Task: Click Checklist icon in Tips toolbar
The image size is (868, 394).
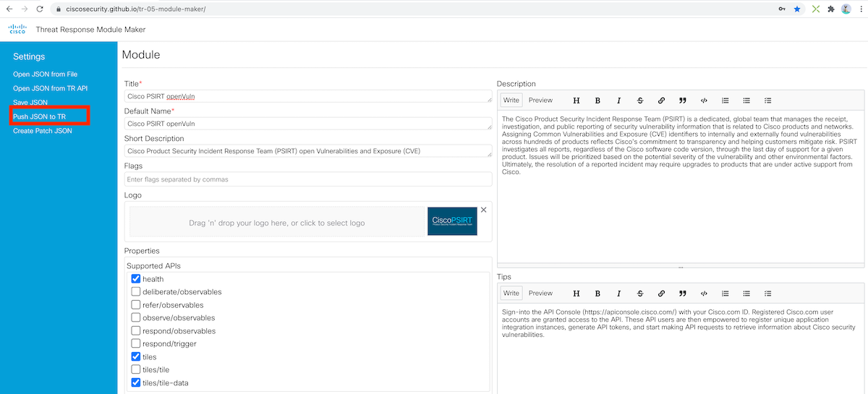Action: click(768, 294)
